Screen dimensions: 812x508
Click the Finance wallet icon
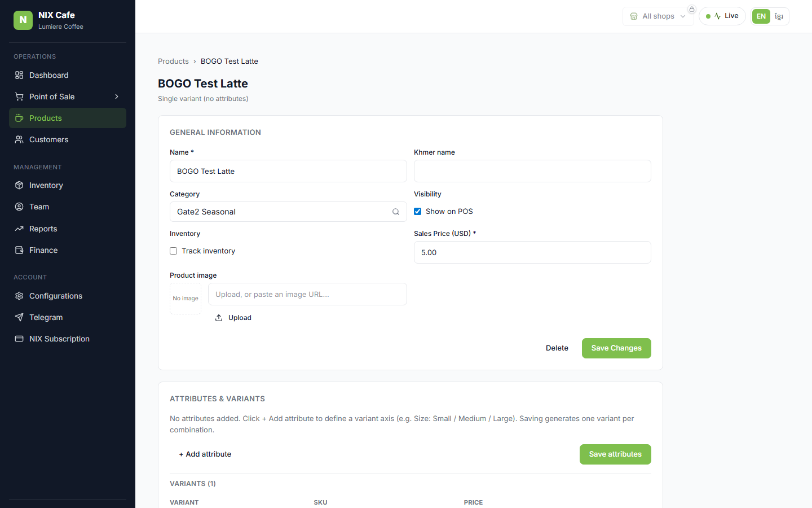point(19,250)
